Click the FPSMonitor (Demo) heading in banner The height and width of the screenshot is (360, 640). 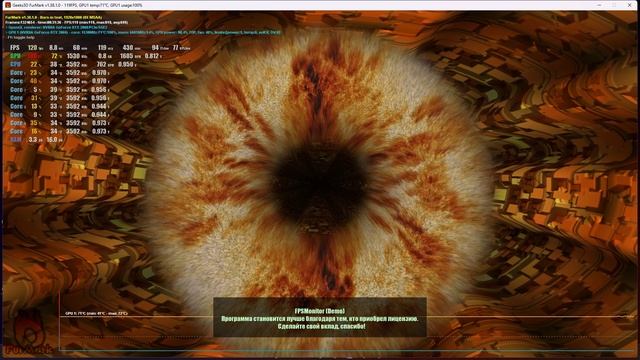320,311
